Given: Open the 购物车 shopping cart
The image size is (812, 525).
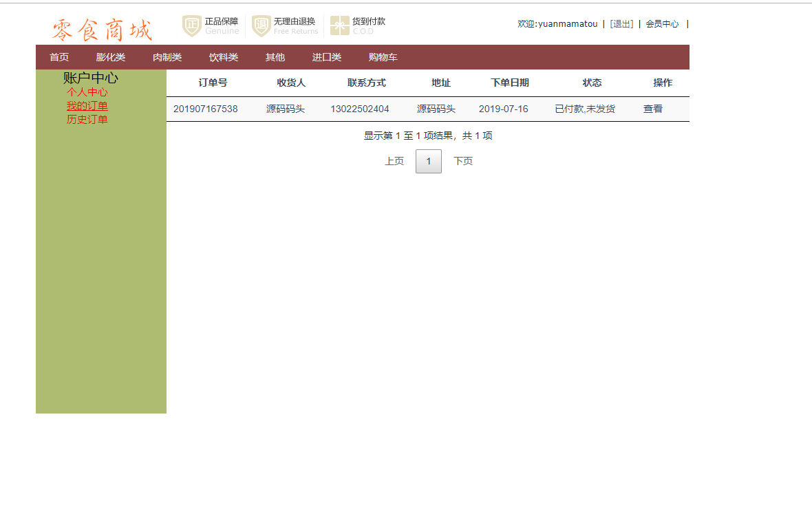Looking at the screenshot, I should click(383, 57).
